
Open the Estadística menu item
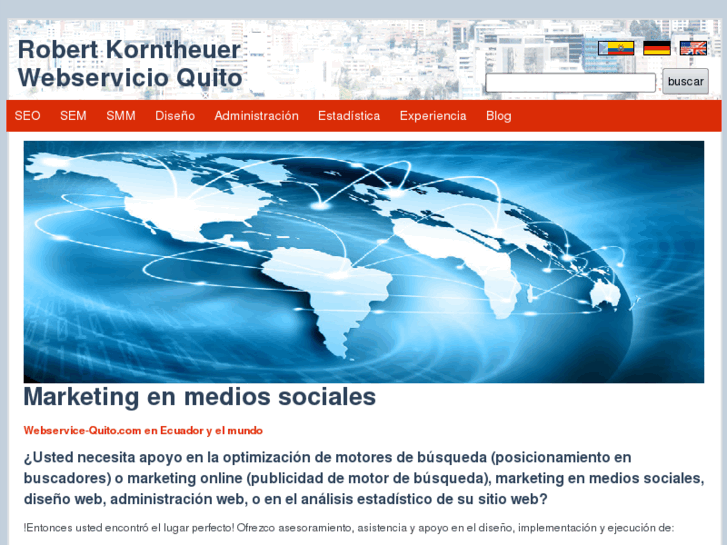click(349, 115)
